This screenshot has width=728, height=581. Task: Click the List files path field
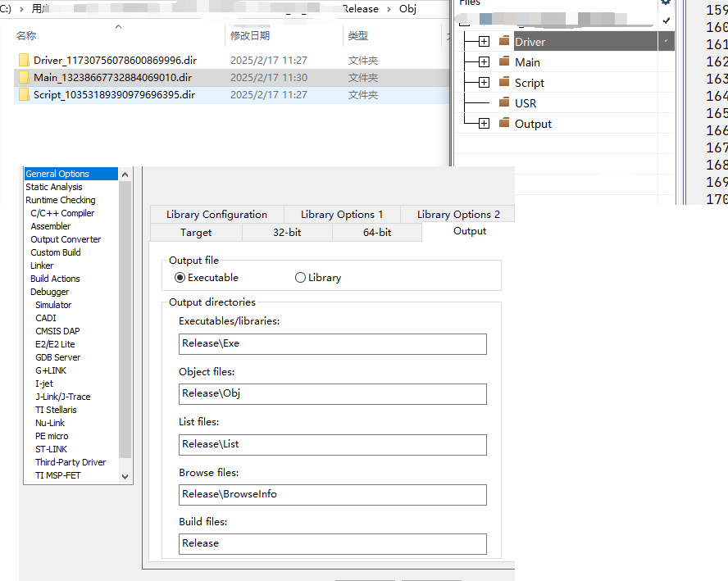[332, 445]
